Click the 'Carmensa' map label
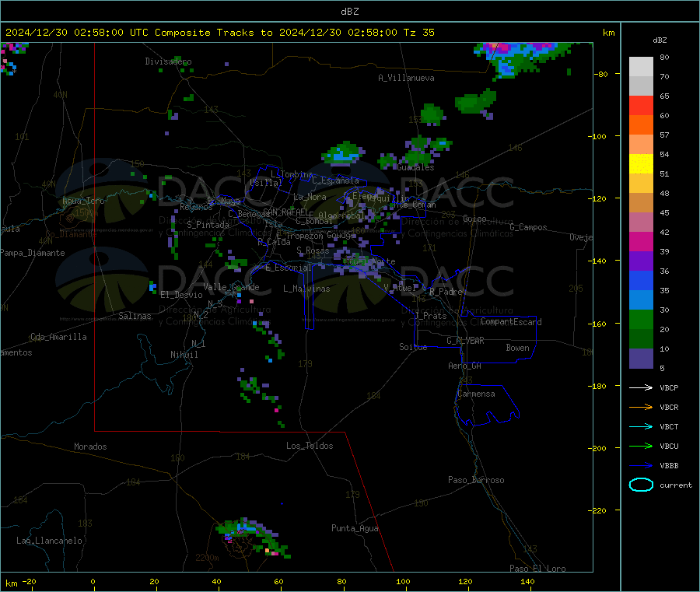This screenshot has width=700, height=592. pos(476,394)
